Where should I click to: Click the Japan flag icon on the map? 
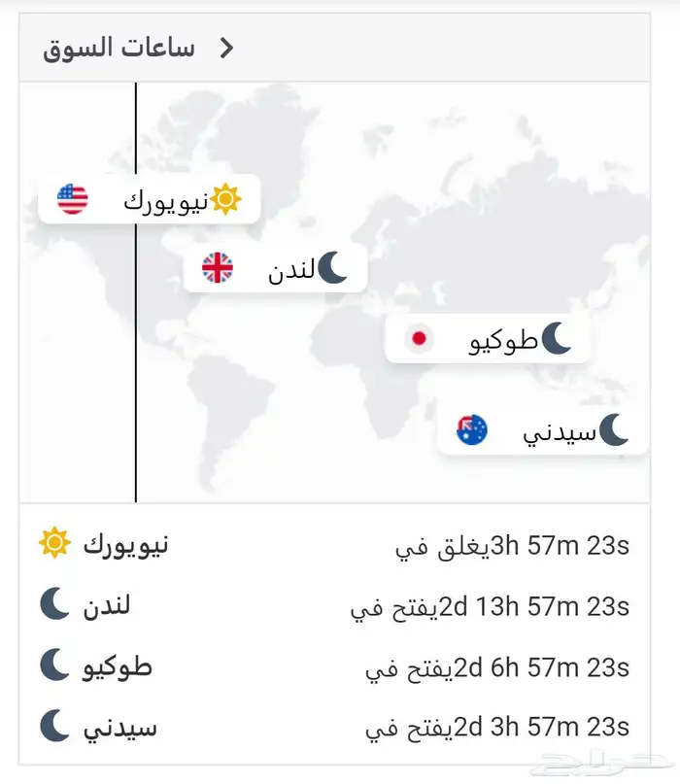click(x=419, y=339)
